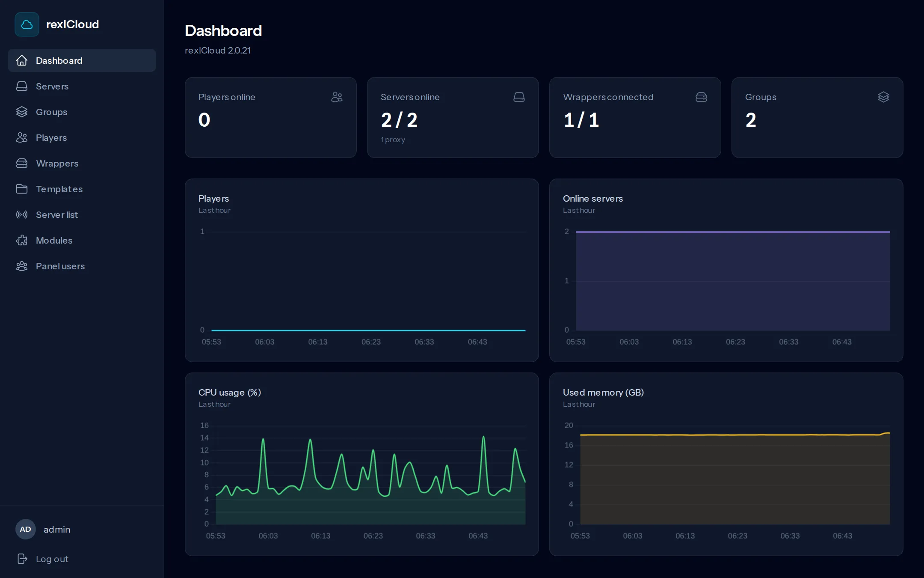This screenshot has height=578, width=924.
Task: Click the server icon on Wrappers connected card
Action: (x=702, y=97)
